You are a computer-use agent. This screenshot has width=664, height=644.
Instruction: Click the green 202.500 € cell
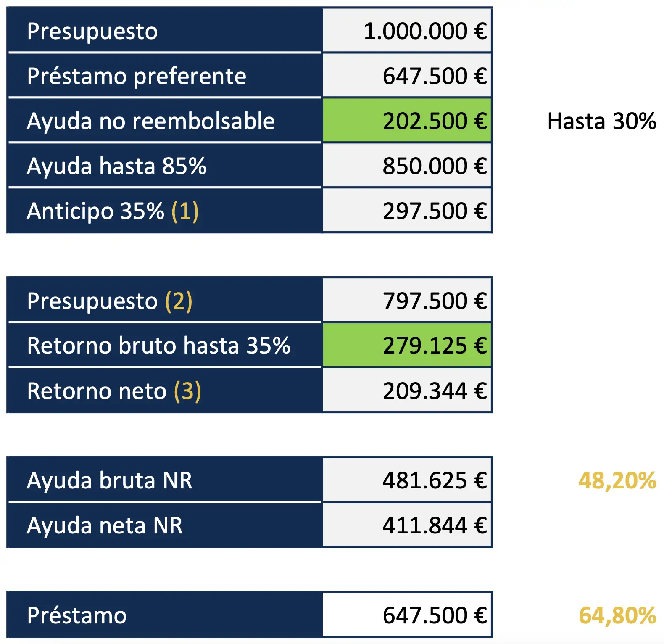click(407, 121)
